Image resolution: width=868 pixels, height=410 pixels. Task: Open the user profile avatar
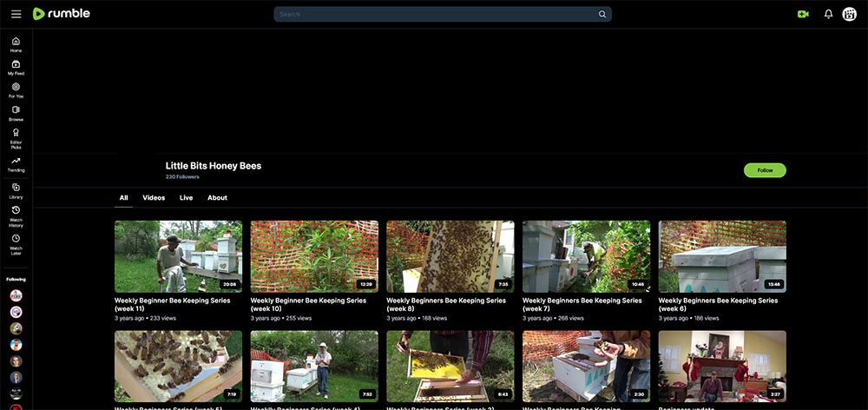pyautogui.click(x=849, y=15)
